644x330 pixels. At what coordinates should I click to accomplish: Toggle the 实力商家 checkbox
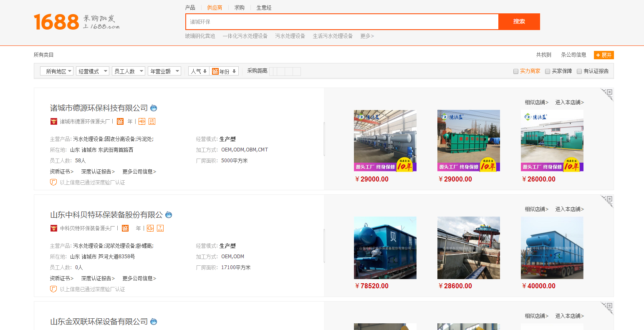tap(516, 71)
